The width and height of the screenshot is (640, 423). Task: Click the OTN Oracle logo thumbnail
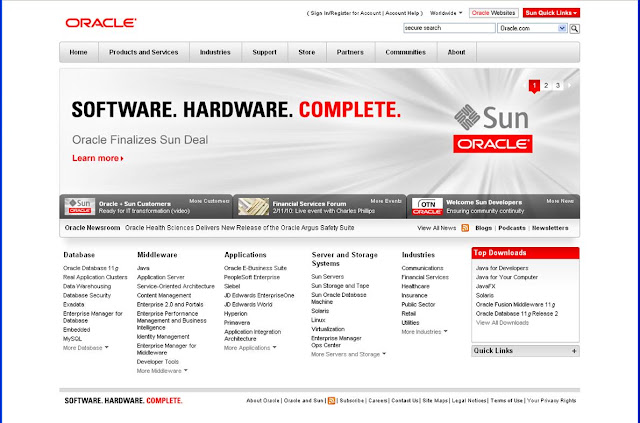pyautogui.click(x=427, y=206)
